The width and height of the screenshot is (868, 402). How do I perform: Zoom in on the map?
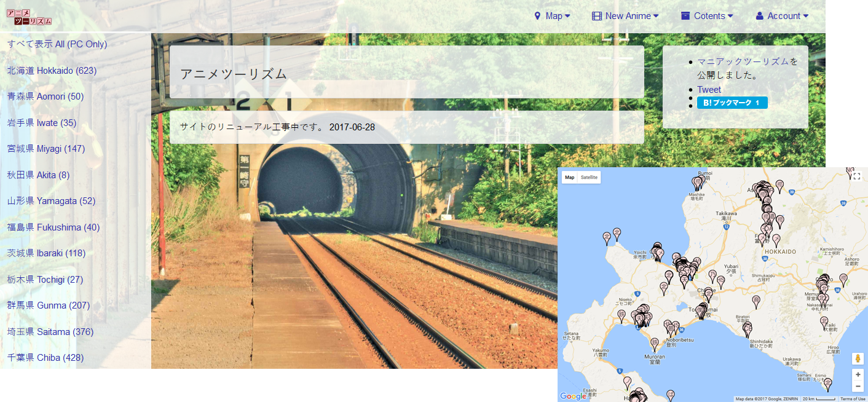858,374
